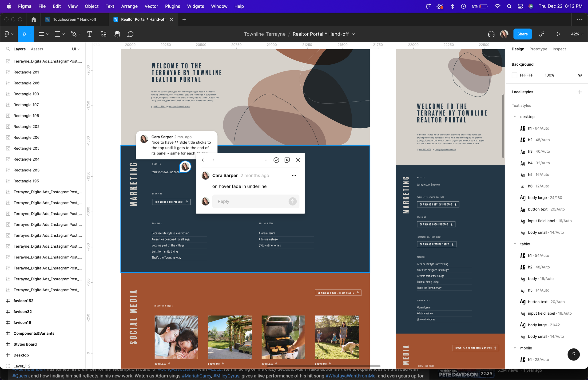The image size is (588, 380).
Task: Open the Frame tool dropdown arrow
Action: (47, 34)
